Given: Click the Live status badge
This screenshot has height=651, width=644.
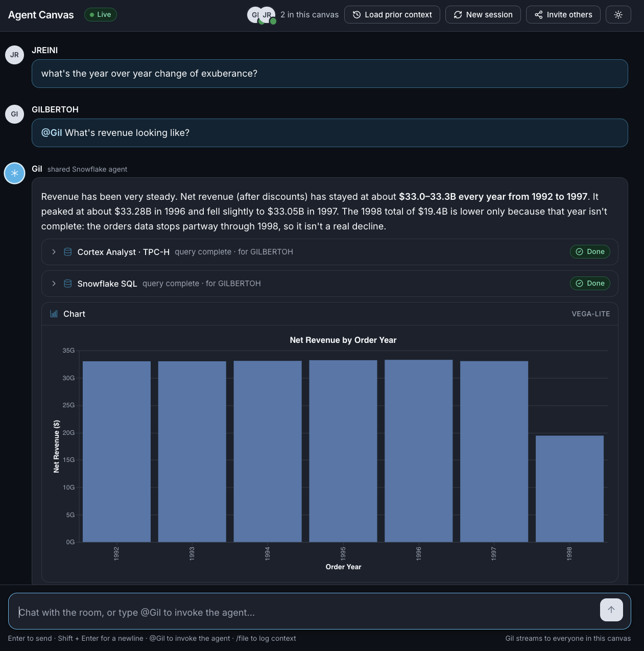Looking at the screenshot, I should [x=101, y=15].
